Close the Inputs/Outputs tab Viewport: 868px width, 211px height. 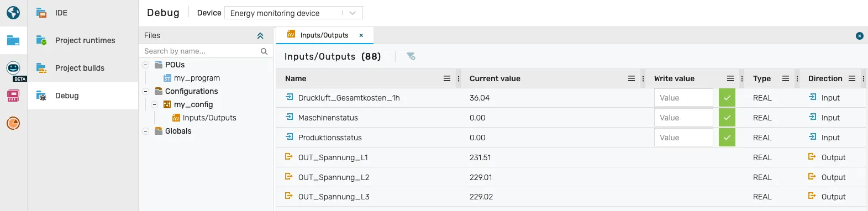(361, 35)
